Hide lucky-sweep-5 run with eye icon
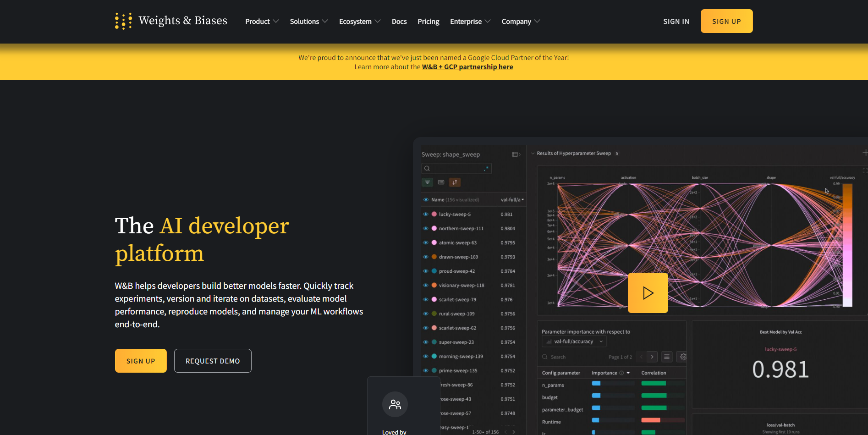The width and height of the screenshot is (868, 435). tap(426, 214)
